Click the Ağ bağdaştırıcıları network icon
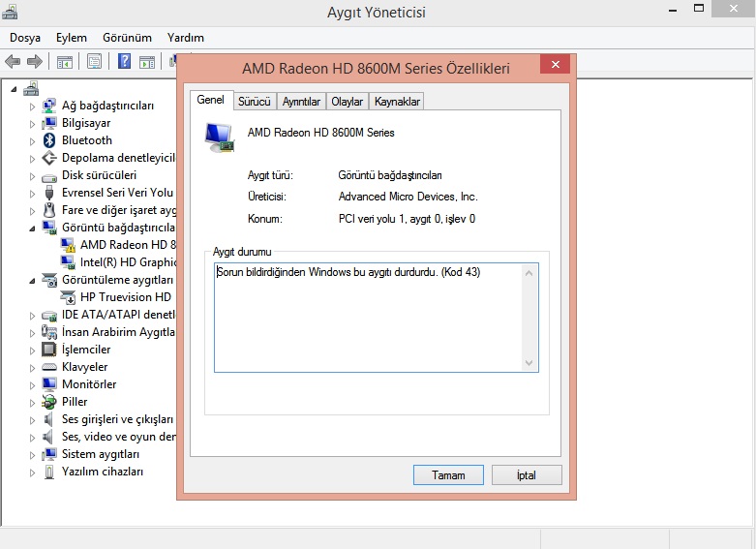This screenshot has width=756, height=549. [x=49, y=106]
